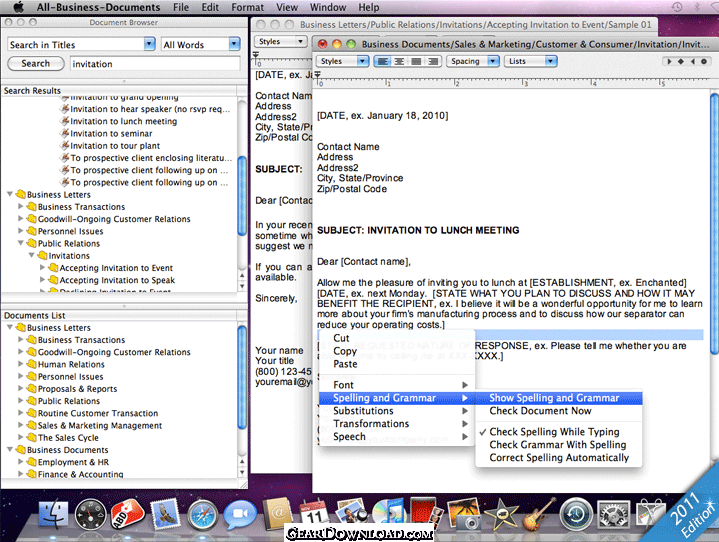Click the decimal tab stop circle icon
Viewport: 719px width, 542px height.
pos(703,61)
